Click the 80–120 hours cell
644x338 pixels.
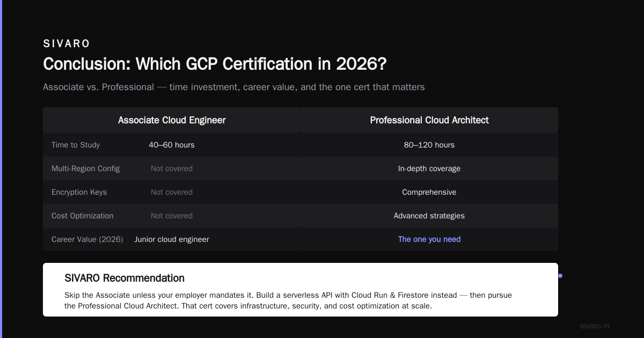click(429, 145)
